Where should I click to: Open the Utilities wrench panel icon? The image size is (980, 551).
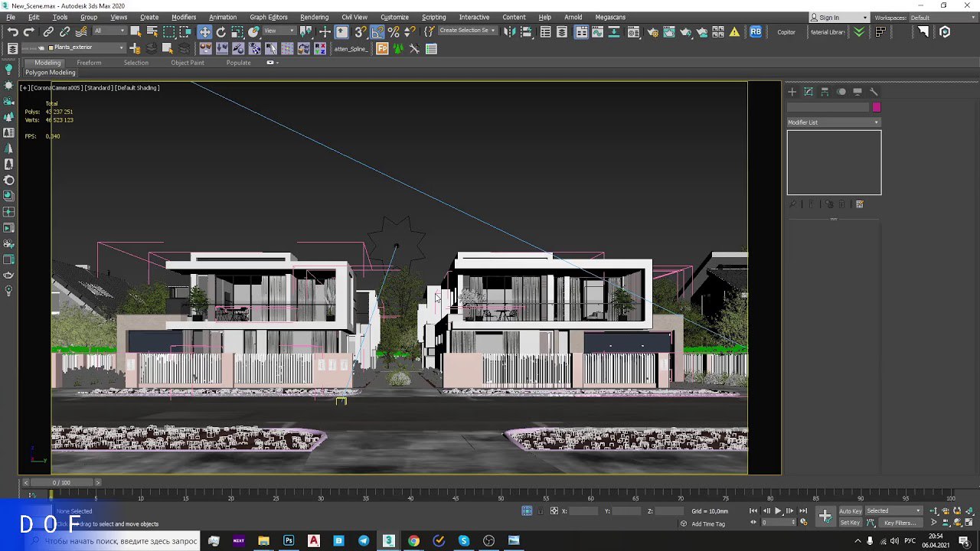point(874,92)
